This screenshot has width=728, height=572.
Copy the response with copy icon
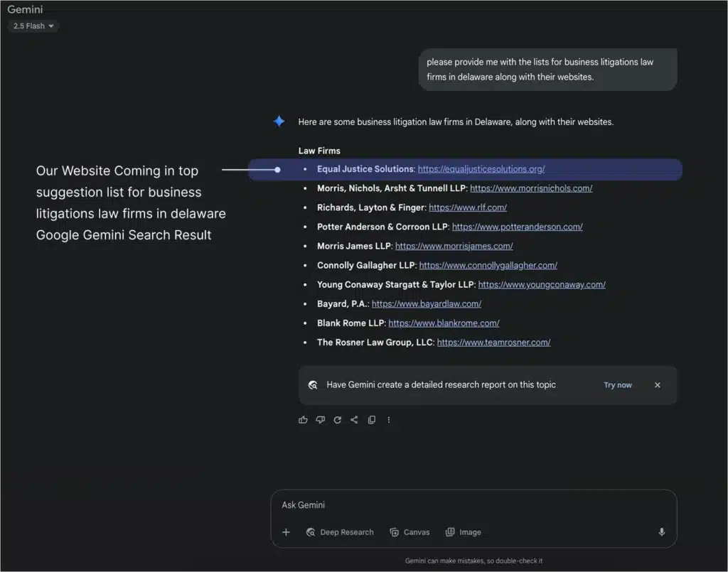(371, 420)
